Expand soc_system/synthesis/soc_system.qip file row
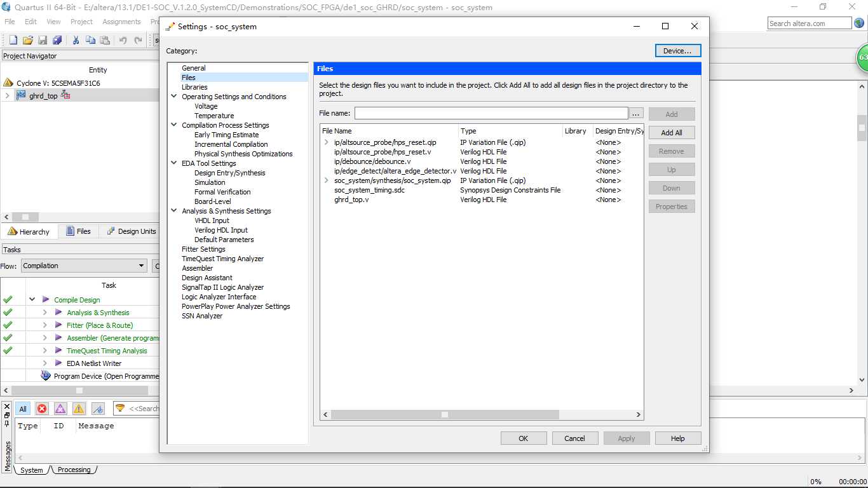The height and width of the screenshot is (488, 868). coord(327,180)
